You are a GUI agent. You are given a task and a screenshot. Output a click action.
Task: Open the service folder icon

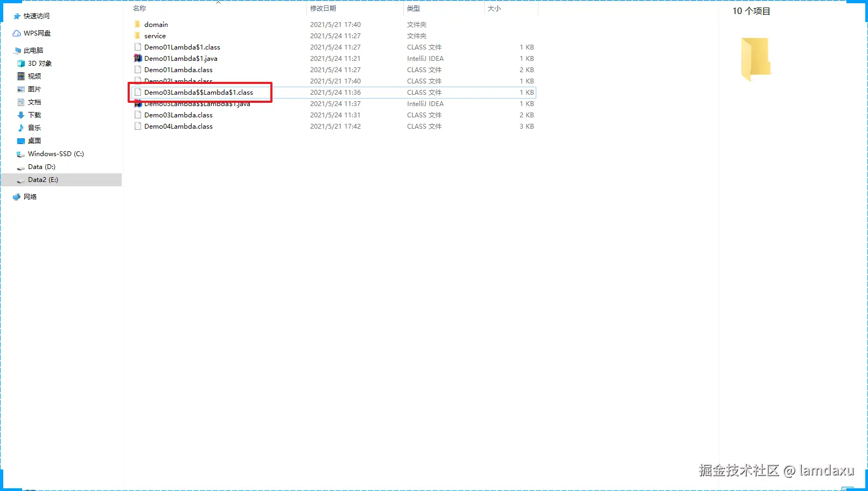click(137, 36)
